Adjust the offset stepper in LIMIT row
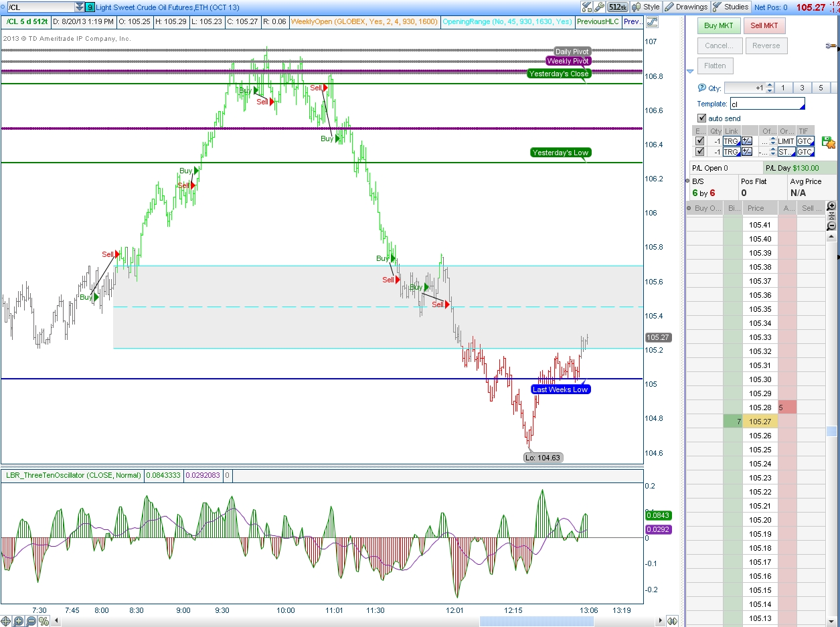Viewport: 840px width, 627px height. (x=773, y=141)
